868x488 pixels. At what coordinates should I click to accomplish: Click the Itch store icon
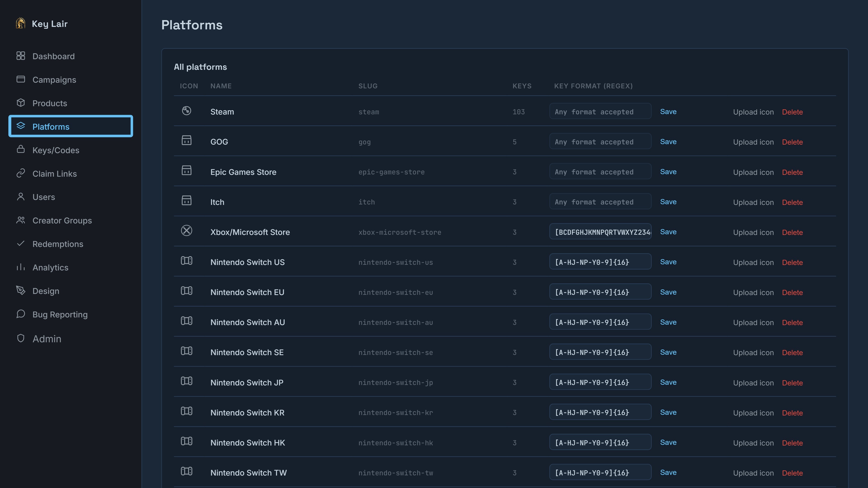coord(186,201)
